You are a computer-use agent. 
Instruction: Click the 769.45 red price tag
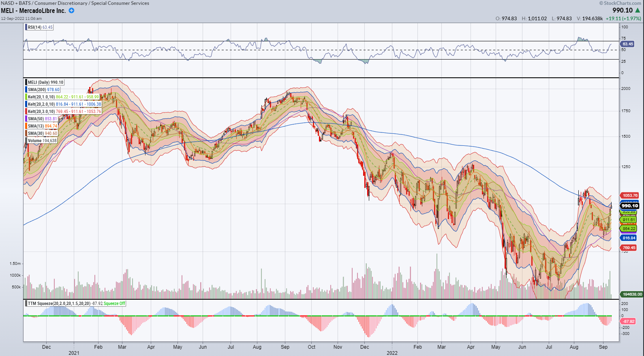[629, 247]
